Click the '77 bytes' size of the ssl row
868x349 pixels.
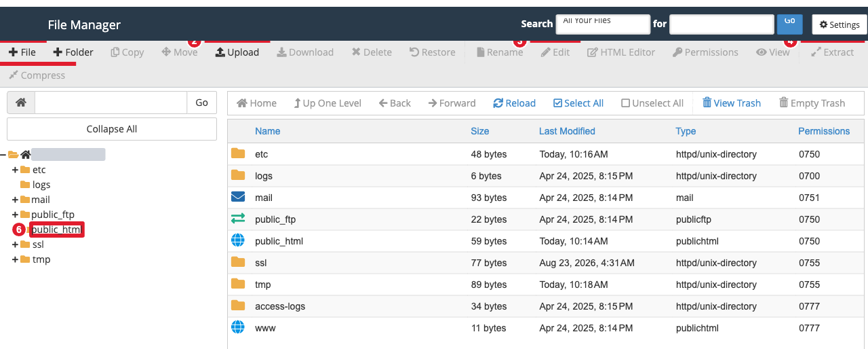489,263
